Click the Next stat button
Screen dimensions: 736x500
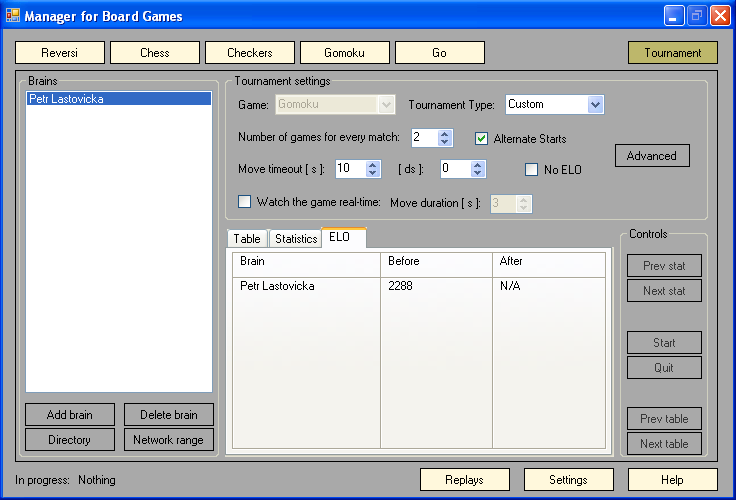click(x=664, y=291)
